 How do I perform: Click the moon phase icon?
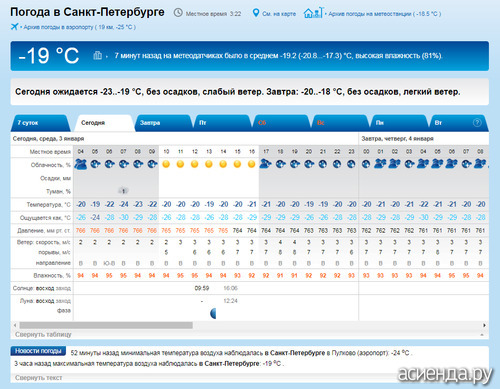click(213, 313)
